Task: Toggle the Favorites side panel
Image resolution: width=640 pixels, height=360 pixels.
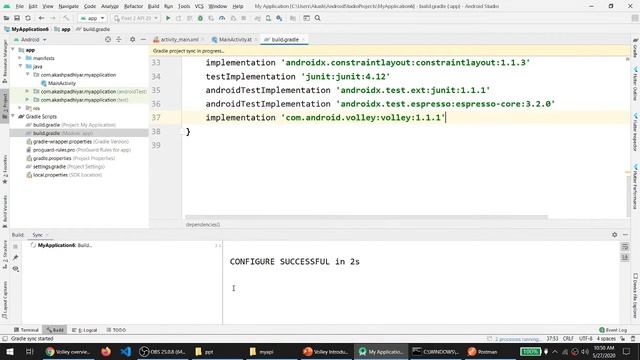Action: point(5,169)
